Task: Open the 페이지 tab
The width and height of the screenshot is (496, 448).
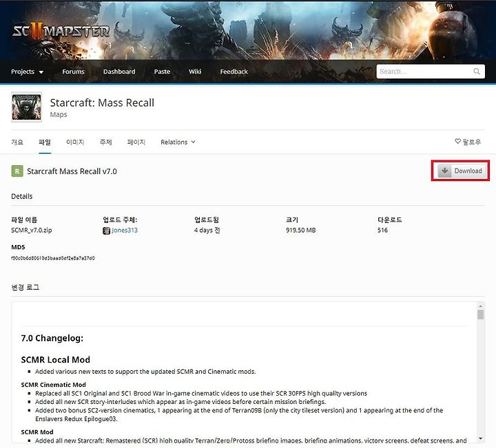Action: point(136,142)
